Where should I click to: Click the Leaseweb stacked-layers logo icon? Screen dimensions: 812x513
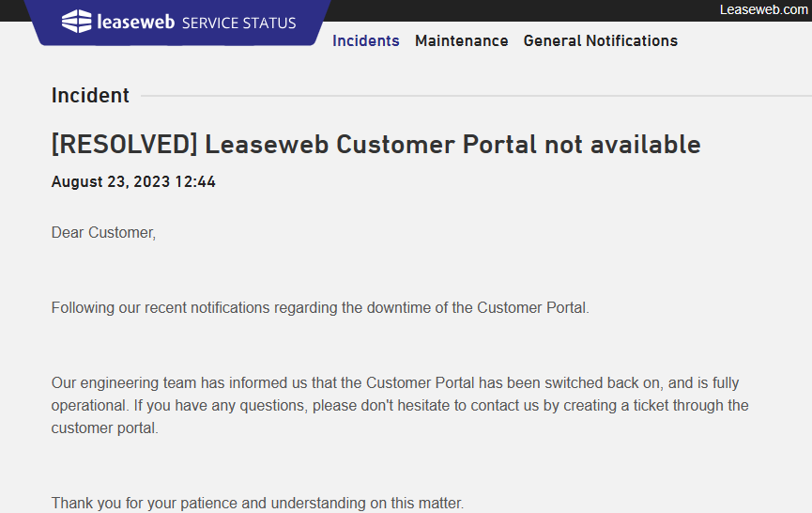coord(77,22)
